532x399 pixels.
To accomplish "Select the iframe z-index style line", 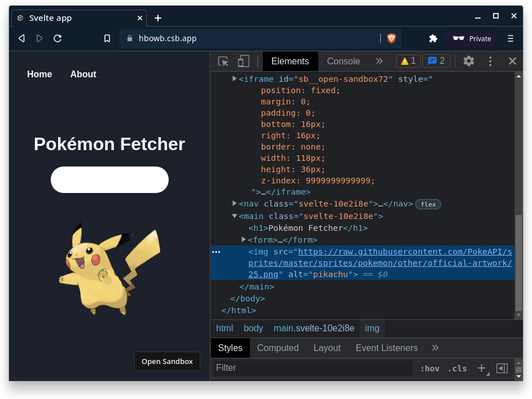I will tap(318, 181).
